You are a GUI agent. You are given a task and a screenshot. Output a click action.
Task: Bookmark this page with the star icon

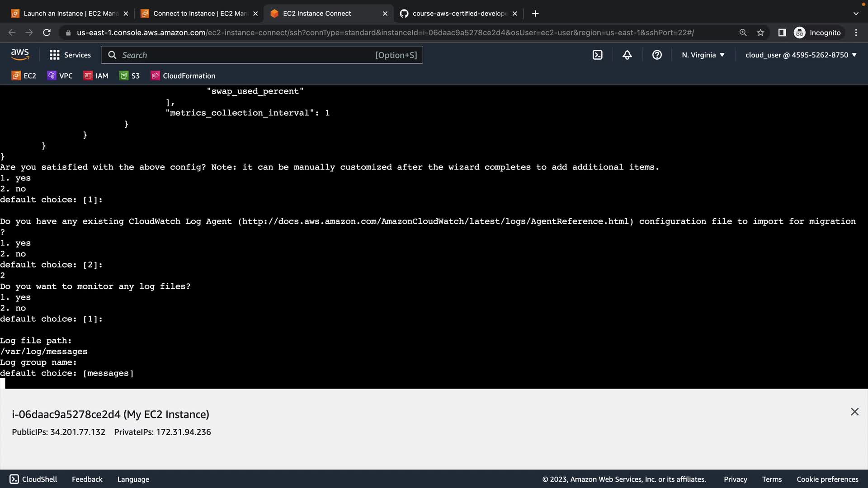[x=760, y=33]
